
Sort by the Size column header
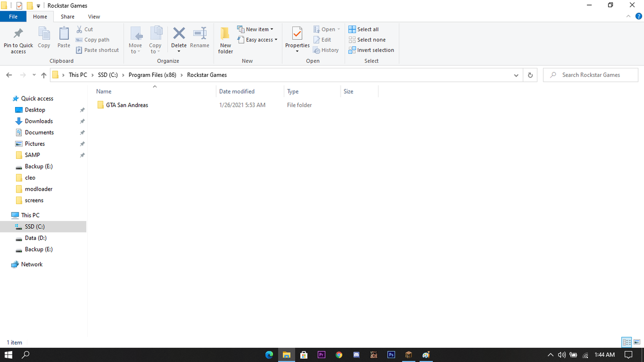click(x=359, y=92)
